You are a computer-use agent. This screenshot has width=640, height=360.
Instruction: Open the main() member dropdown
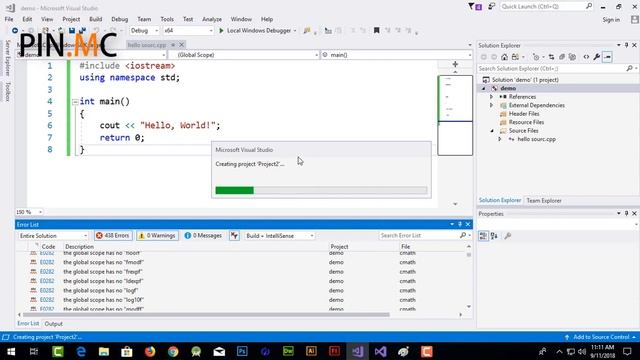coord(396,55)
